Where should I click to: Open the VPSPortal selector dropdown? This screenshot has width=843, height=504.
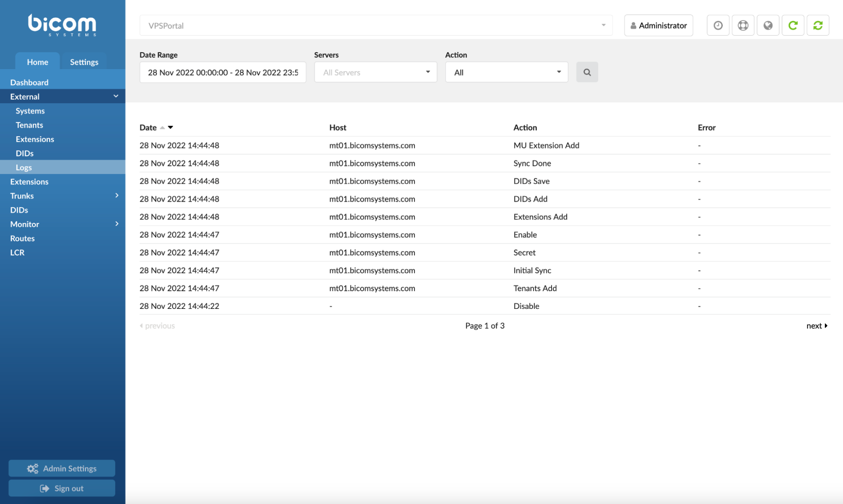pos(376,25)
